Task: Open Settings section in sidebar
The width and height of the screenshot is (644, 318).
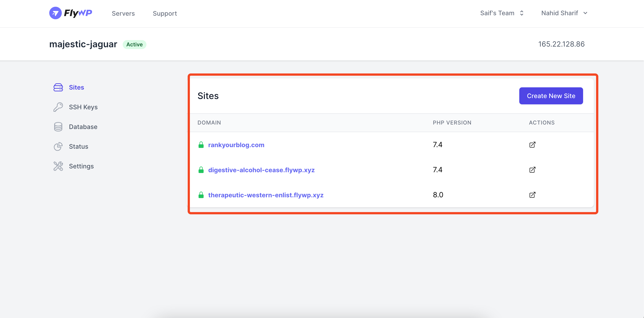Action: pyautogui.click(x=81, y=166)
